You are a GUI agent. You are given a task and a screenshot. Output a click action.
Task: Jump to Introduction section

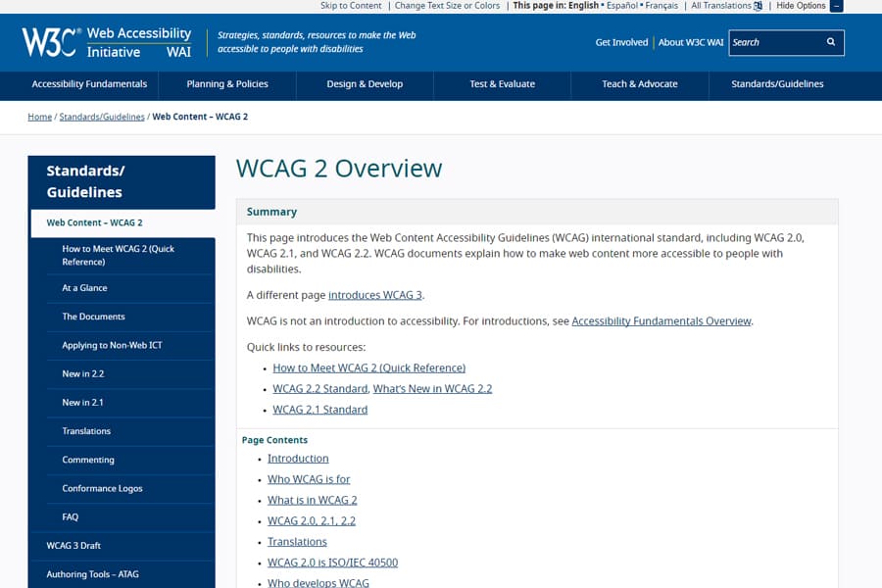[x=298, y=459]
